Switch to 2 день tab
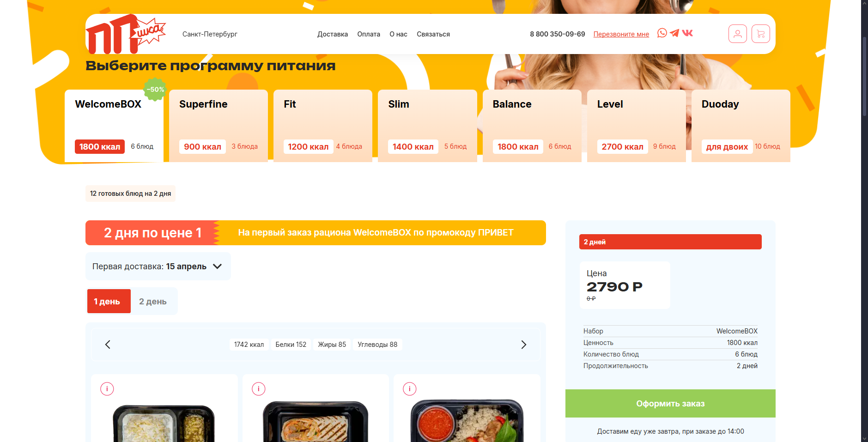 tap(153, 301)
